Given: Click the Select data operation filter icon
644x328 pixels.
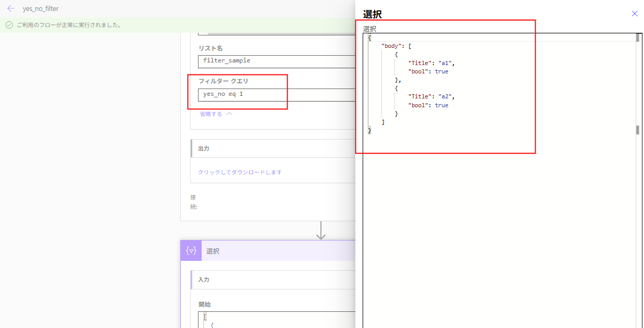Looking at the screenshot, I should point(191,250).
